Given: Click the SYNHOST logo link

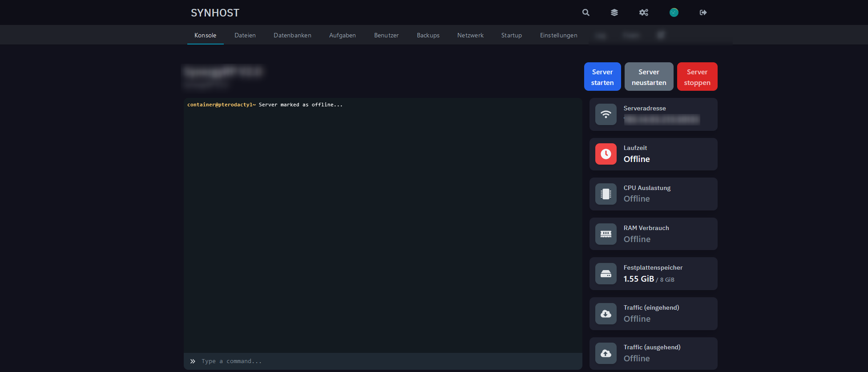Looking at the screenshot, I should click(215, 13).
